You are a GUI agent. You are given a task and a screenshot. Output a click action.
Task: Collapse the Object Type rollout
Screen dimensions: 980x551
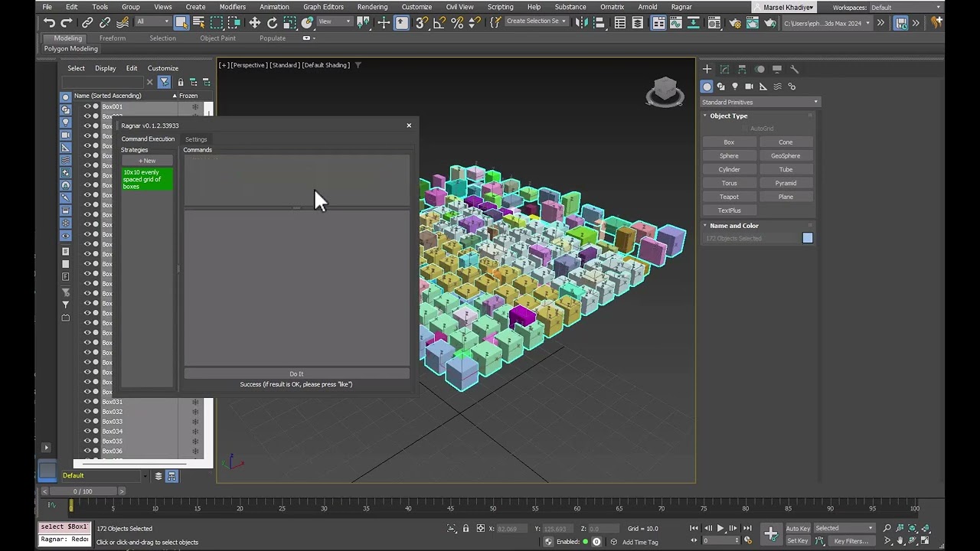[728, 116]
